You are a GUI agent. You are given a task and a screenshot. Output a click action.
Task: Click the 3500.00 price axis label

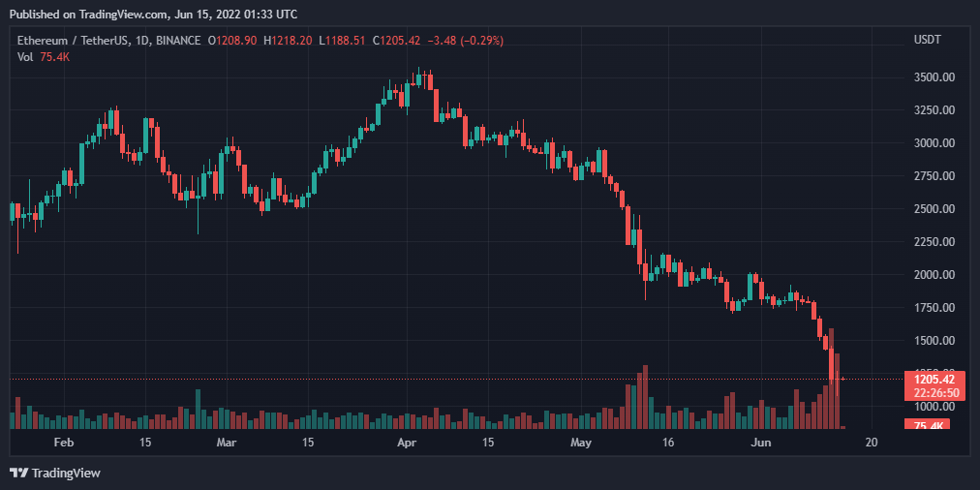[x=934, y=77]
